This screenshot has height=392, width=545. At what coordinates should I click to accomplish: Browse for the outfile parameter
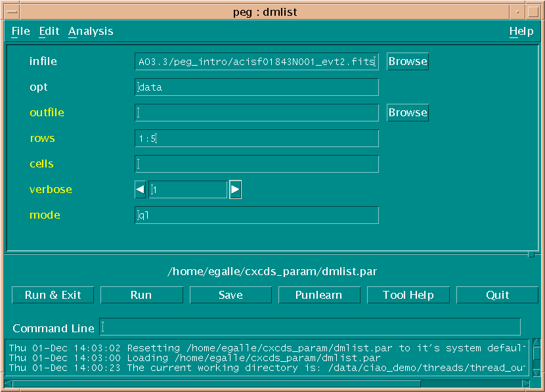(408, 112)
